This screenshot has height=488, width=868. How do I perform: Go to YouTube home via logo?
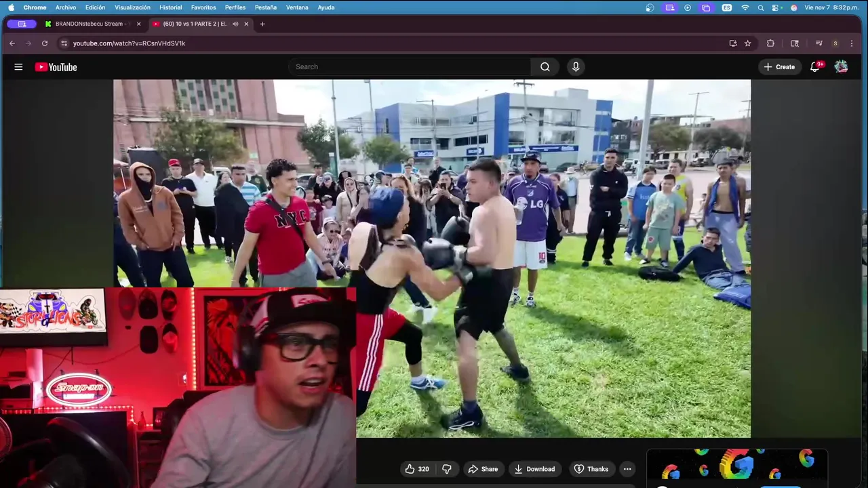56,67
